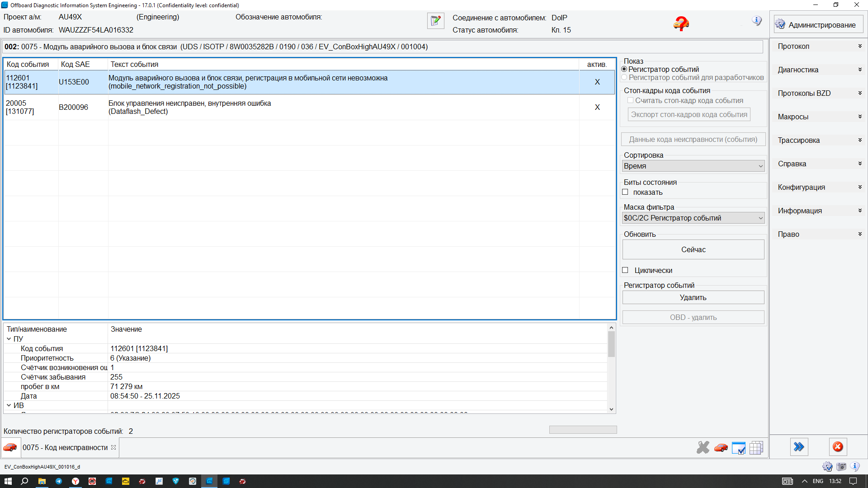Click the table grid icon in bottom toolbar
This screenshot has width=868, height=488.
click(756, 448)
